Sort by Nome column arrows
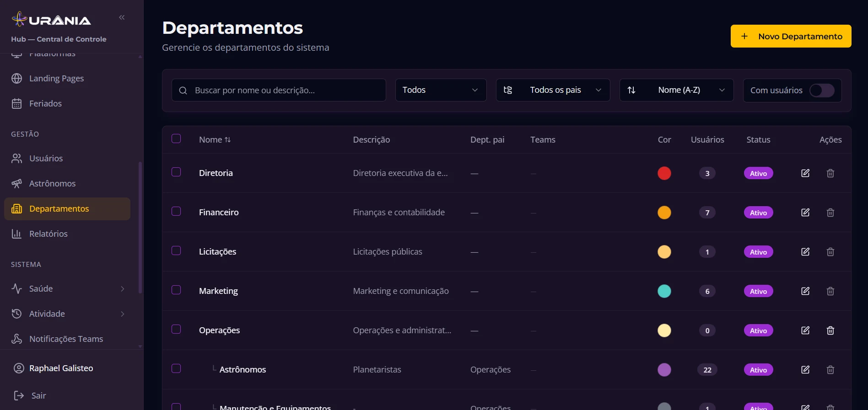Image resolution: width=868 pixels, height=410 pixels. [227, 140]
